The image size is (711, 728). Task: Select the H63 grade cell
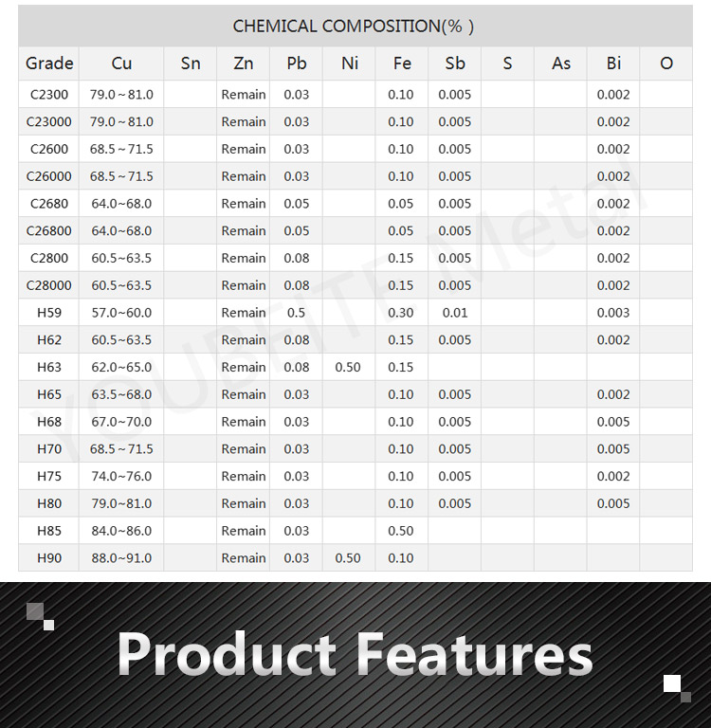[x=49, y=367]
